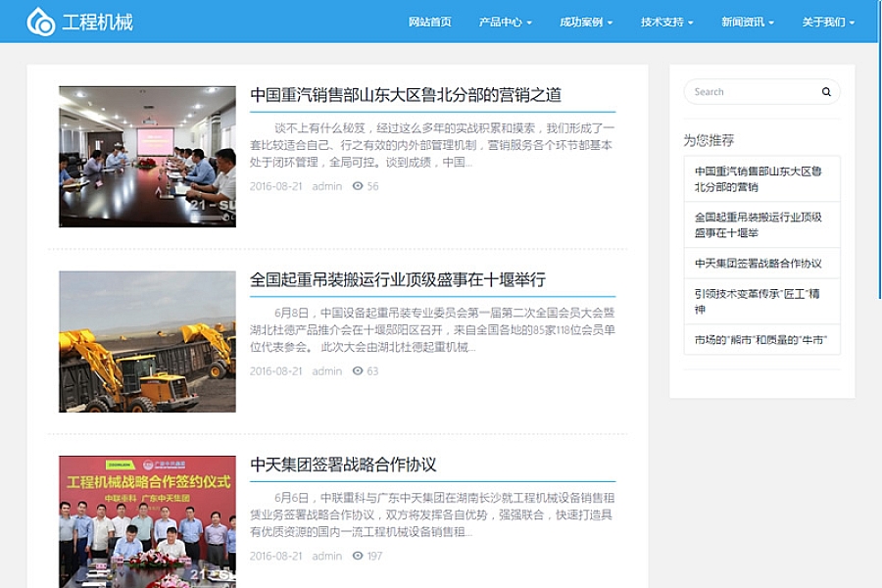Select recommended item 引领技术变革传承"匠工"精神
This screenshot has height=588, width=882.
(761, 301)
